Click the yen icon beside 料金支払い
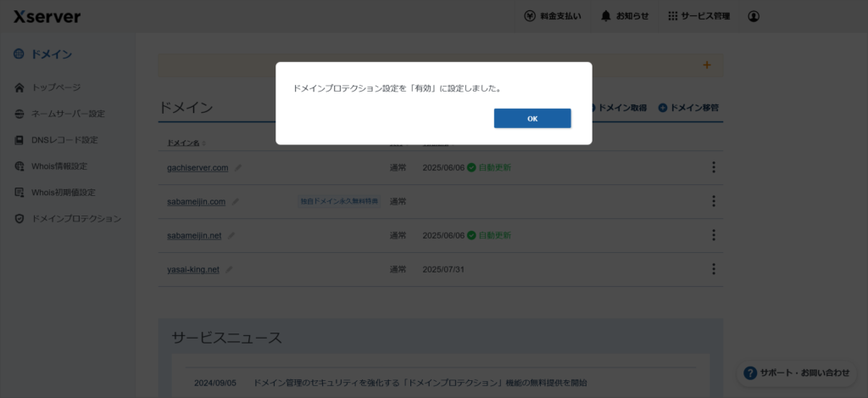 click(x=530, y=16)
